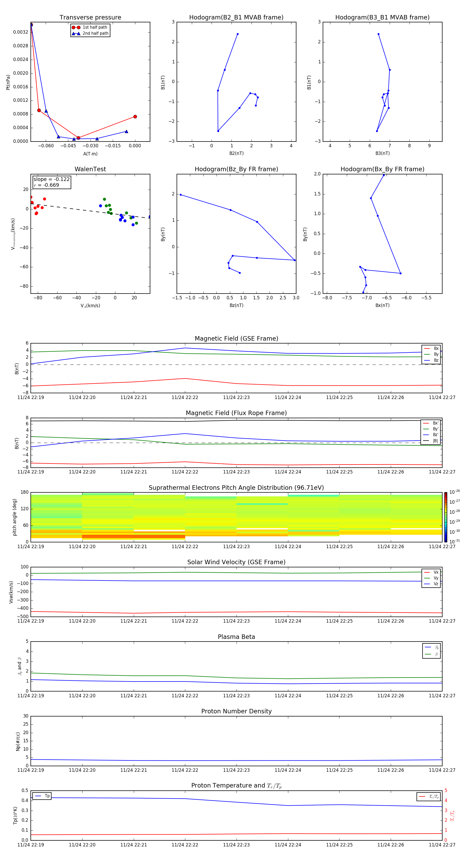The image size is (473, 868).
Task: Select the Te/Tp legend entry
Action: tap(429, 796)
